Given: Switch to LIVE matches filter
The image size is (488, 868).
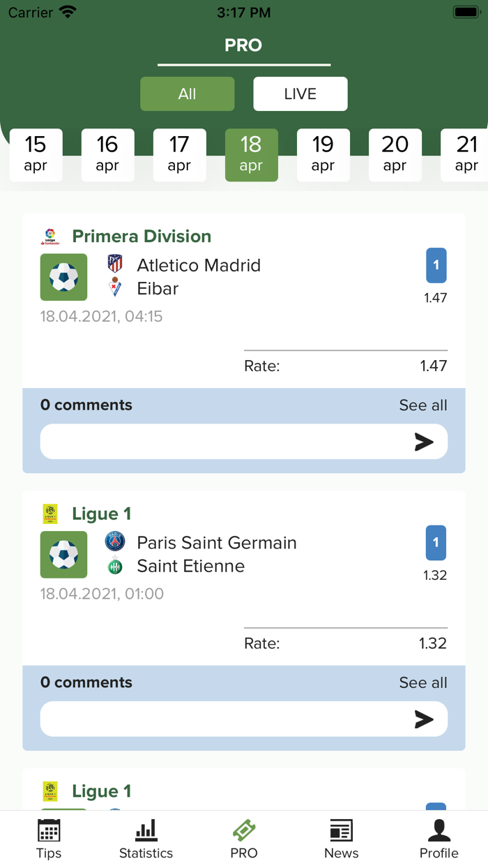Looking at the screenshot, I should tap(300, 93).
